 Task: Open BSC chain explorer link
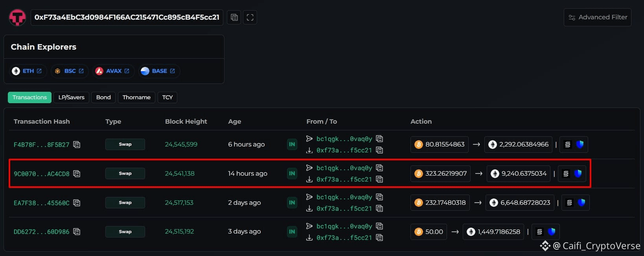69,71
